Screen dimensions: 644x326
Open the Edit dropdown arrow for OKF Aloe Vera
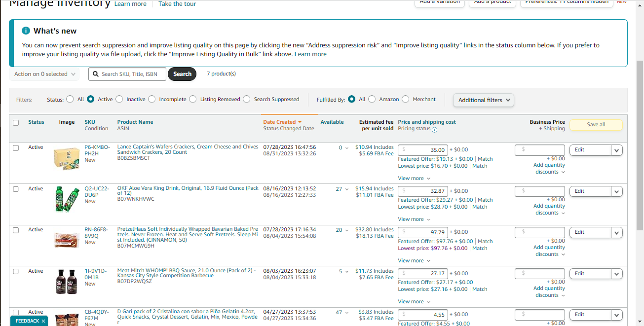tap(617, 191)
